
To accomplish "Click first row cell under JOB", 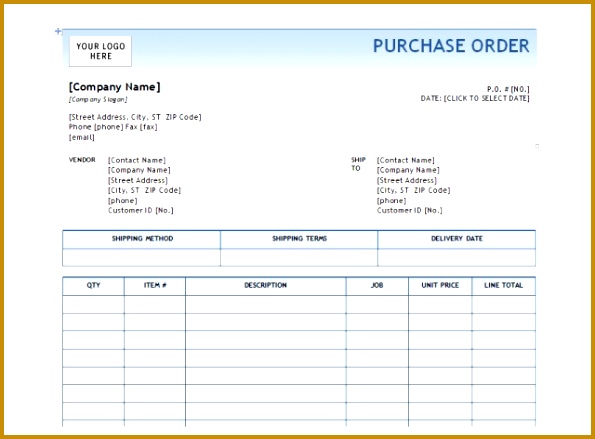I will point(377,305).
